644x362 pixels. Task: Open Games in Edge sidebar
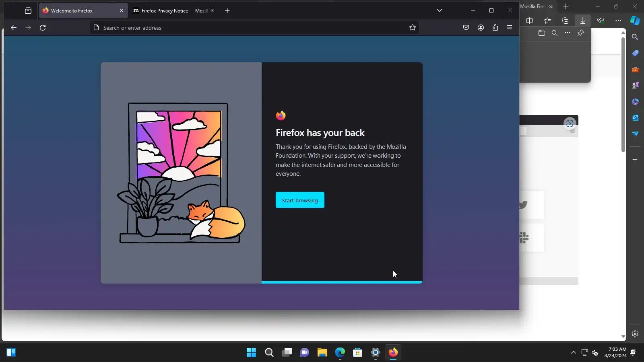point(635,85)
